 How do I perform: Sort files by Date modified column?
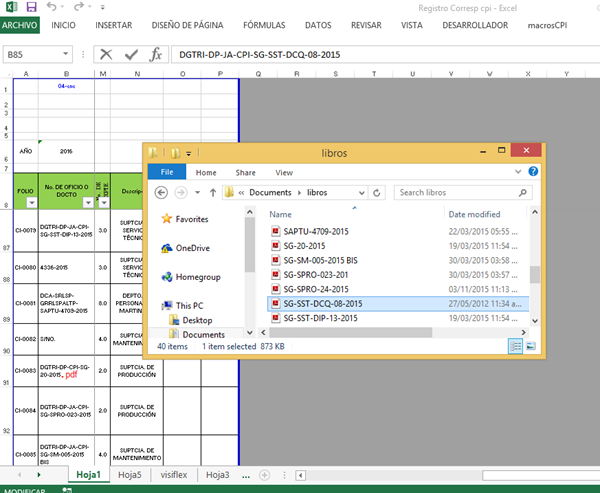pos(475,214)
